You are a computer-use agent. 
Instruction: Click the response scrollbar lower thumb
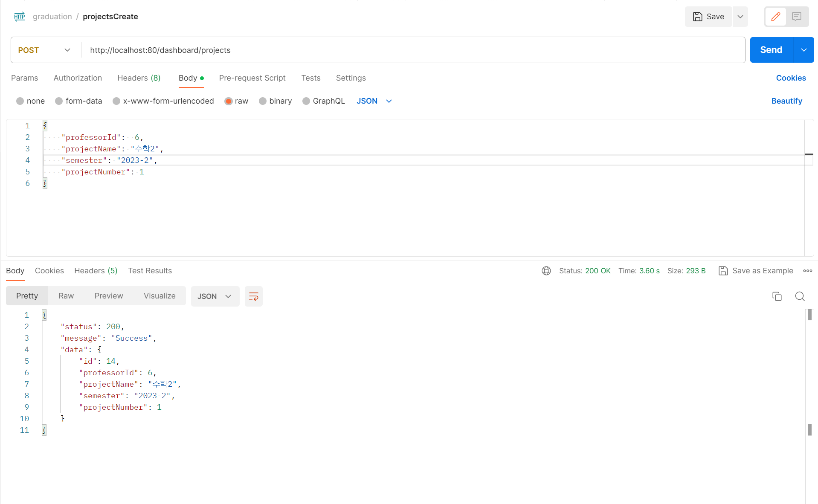pos(809,429)
